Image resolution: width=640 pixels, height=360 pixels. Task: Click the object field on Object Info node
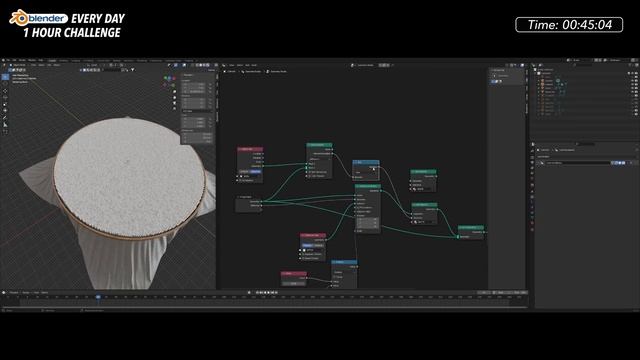[x=250, y=176]
